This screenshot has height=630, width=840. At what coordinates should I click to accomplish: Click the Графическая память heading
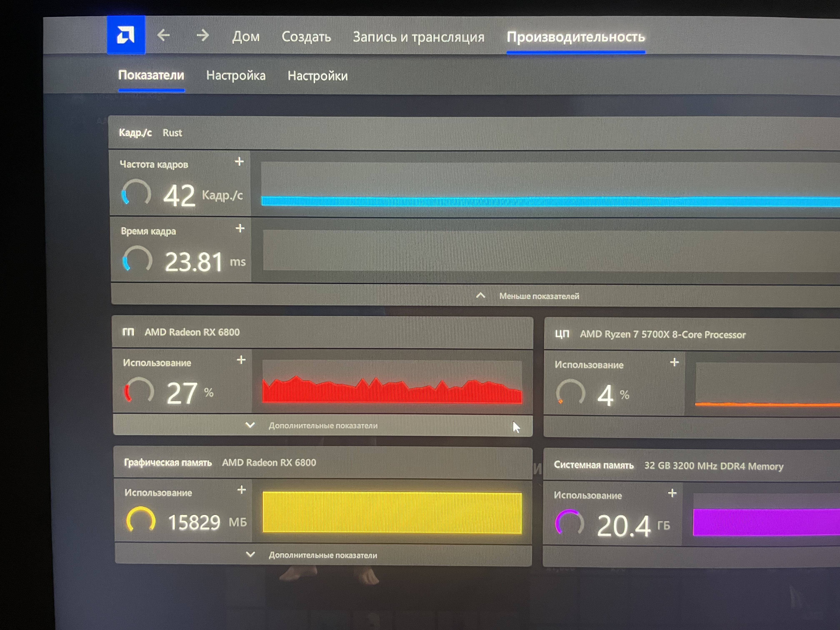(168, 462)
